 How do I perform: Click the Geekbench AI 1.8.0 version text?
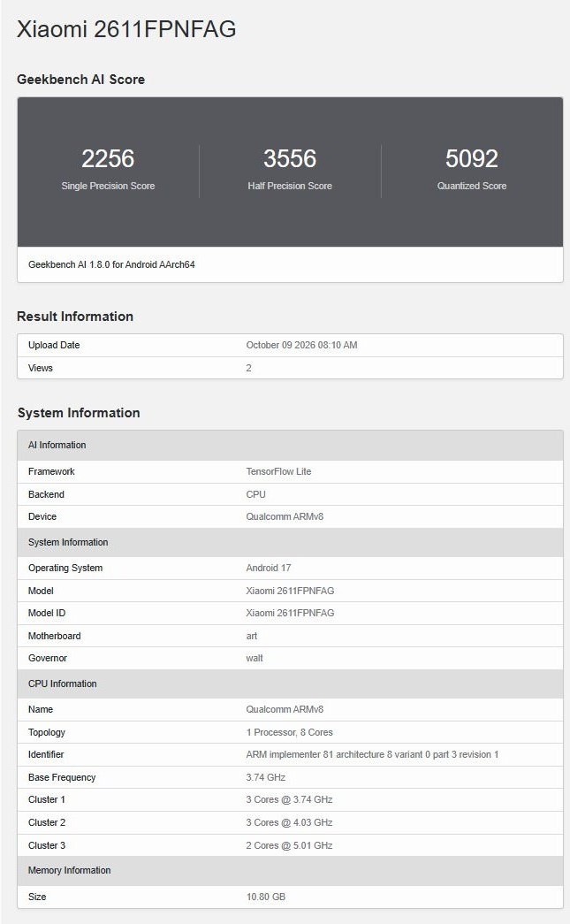point(111,264)
